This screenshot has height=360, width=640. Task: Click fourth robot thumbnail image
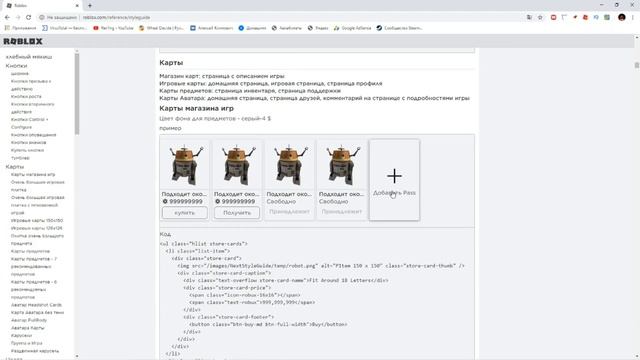click(342, 165)
